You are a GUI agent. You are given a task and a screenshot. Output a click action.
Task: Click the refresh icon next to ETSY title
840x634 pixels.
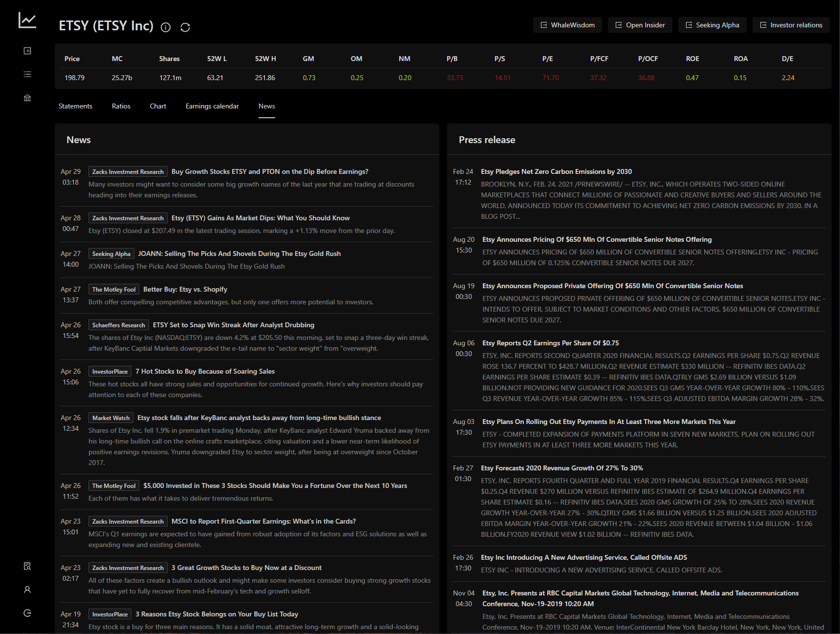(x=185, y=27)
